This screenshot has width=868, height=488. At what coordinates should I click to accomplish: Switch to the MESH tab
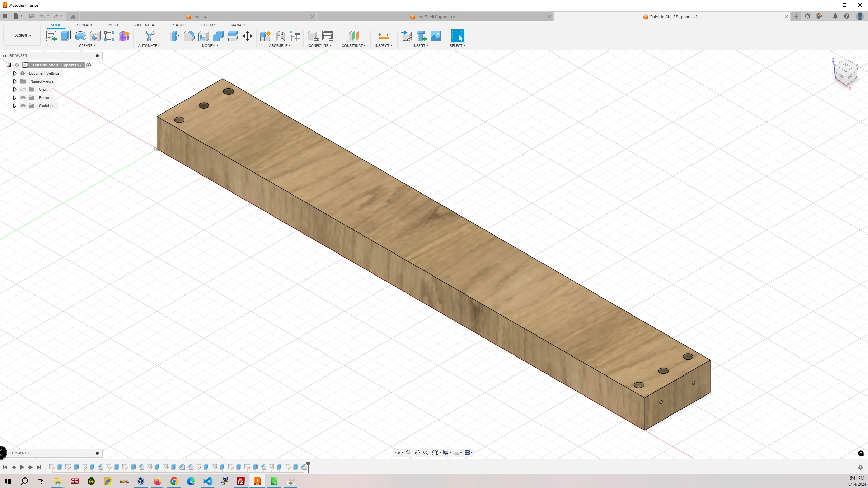coord(113,25)
